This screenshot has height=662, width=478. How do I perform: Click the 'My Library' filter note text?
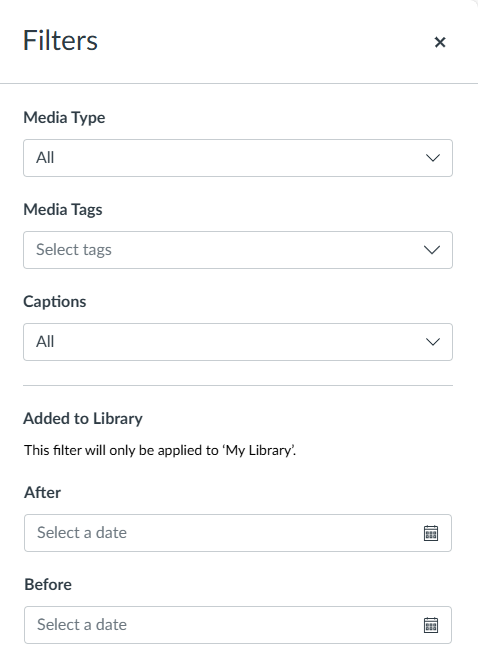tap(160, 450)
